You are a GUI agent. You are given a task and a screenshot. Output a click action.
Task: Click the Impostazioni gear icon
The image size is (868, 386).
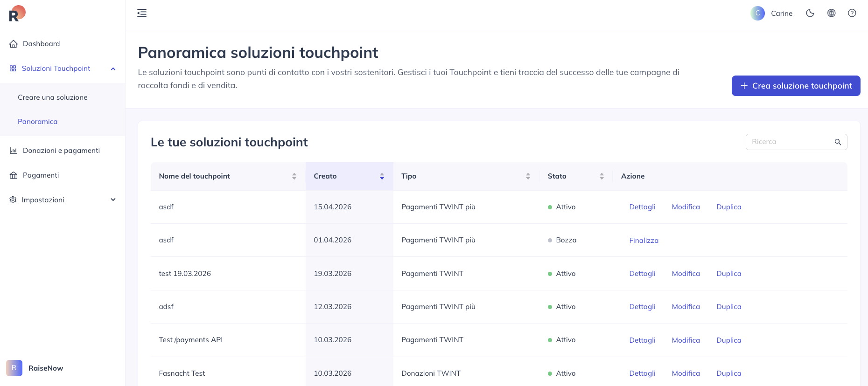13,200
